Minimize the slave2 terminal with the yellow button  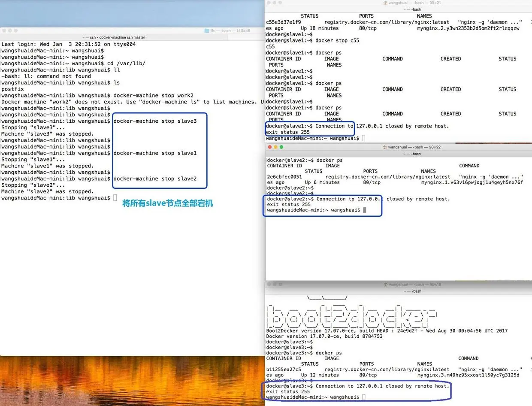(x=275, y=147)
